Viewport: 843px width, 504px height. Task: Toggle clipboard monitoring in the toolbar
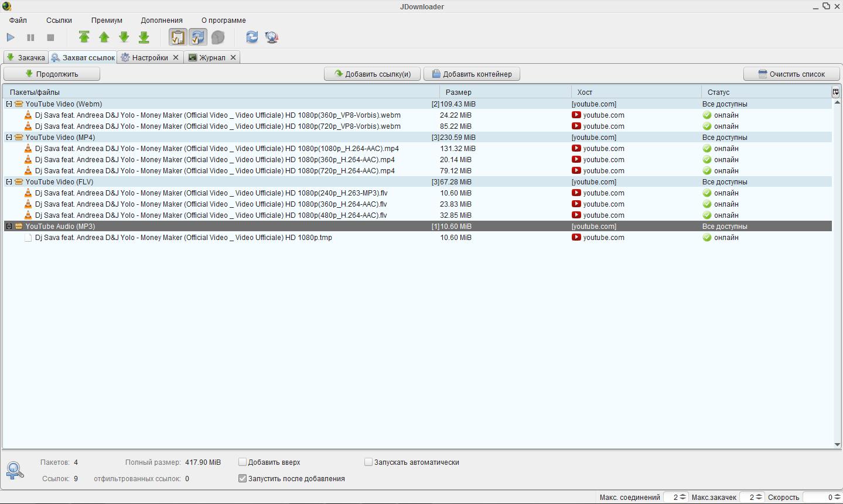pyautogui.click(x=178, y=37)
